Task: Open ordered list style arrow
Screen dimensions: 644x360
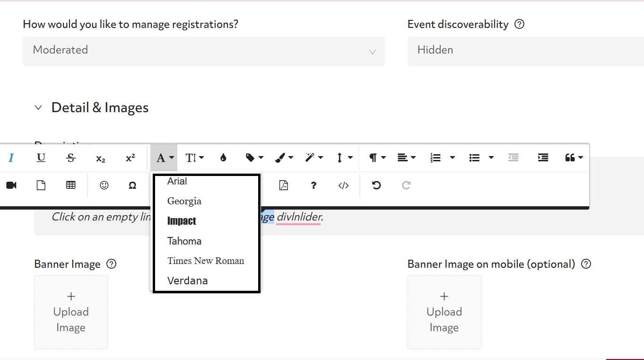Action: coord(453,158)
